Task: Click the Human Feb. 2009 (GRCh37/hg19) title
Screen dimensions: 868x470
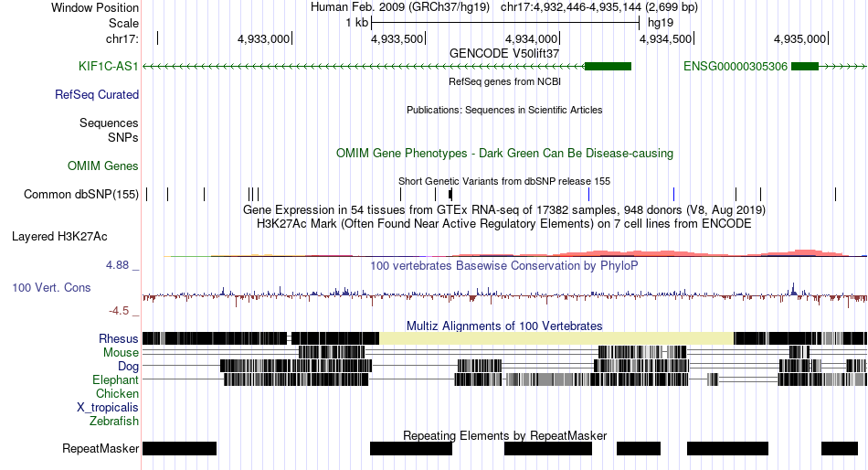Action: 400,7
